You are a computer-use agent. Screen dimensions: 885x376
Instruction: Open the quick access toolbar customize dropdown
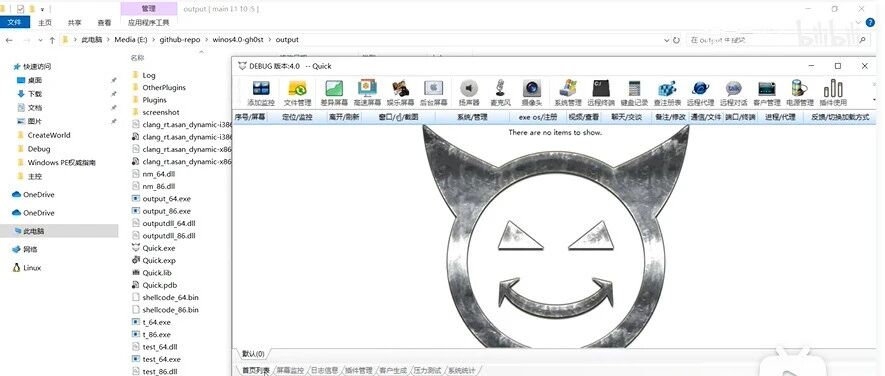tap(42, 10)
